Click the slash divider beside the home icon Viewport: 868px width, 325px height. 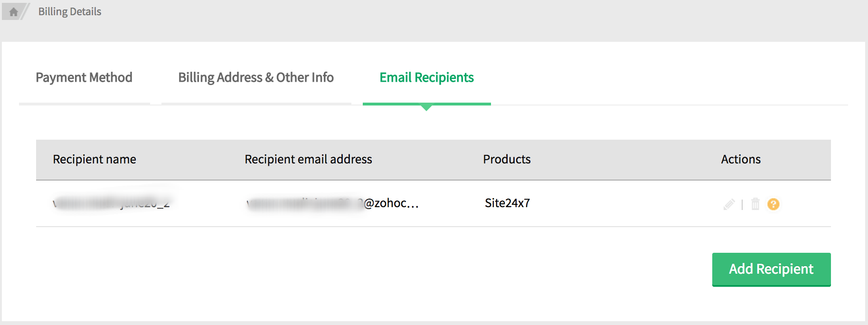(26, 12)
